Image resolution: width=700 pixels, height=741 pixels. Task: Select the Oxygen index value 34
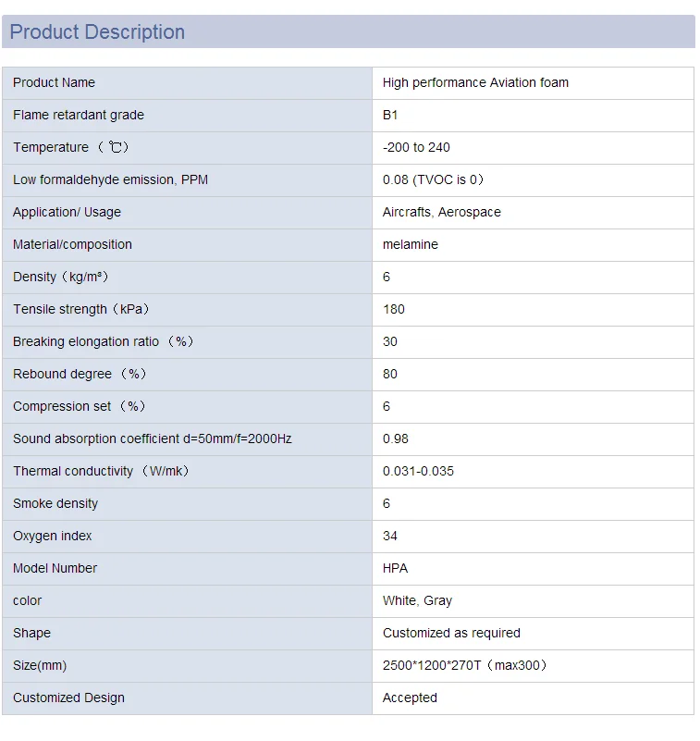(x=390, y=536)
